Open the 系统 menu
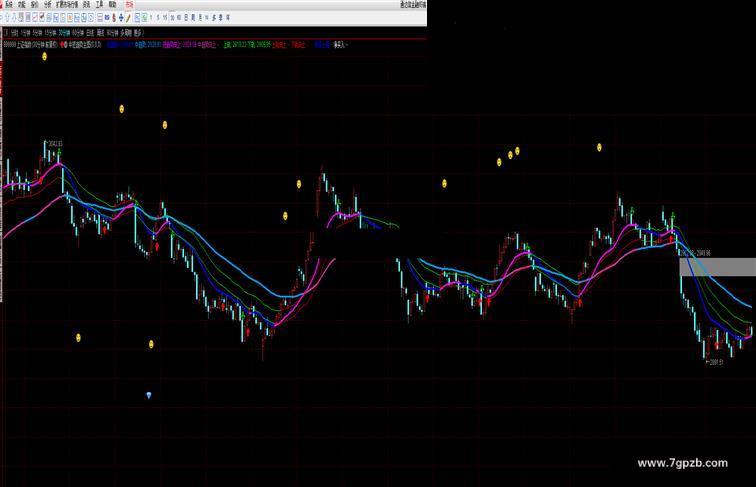The image size is (756, 487). coord(9,5)
